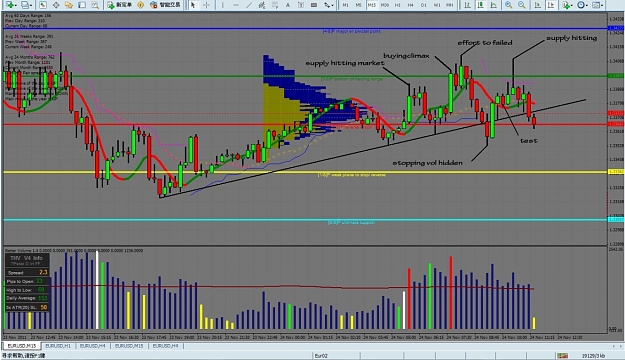Select the 'effort to failed' chart label

point(485,43)
